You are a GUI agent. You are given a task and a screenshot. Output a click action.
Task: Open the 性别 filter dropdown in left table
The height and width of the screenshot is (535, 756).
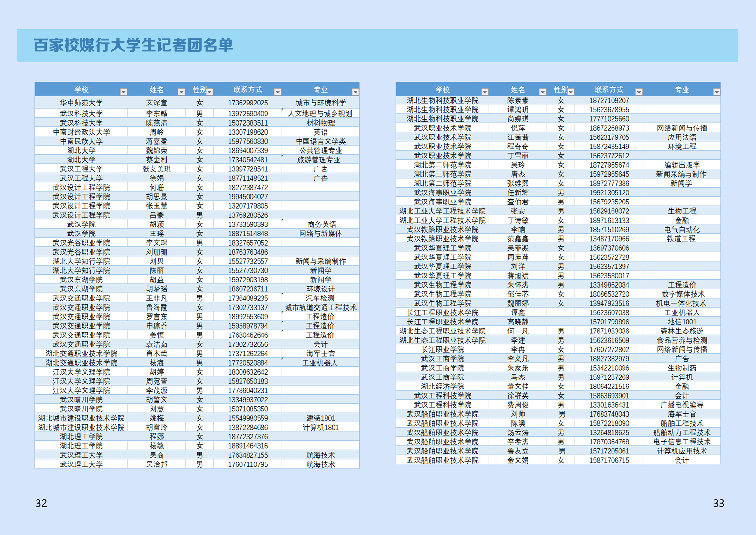209,92
